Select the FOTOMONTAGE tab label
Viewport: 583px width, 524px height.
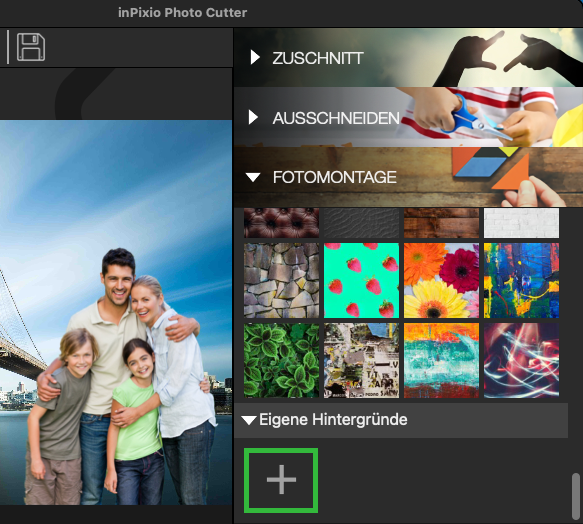click(x=335, y=177)
